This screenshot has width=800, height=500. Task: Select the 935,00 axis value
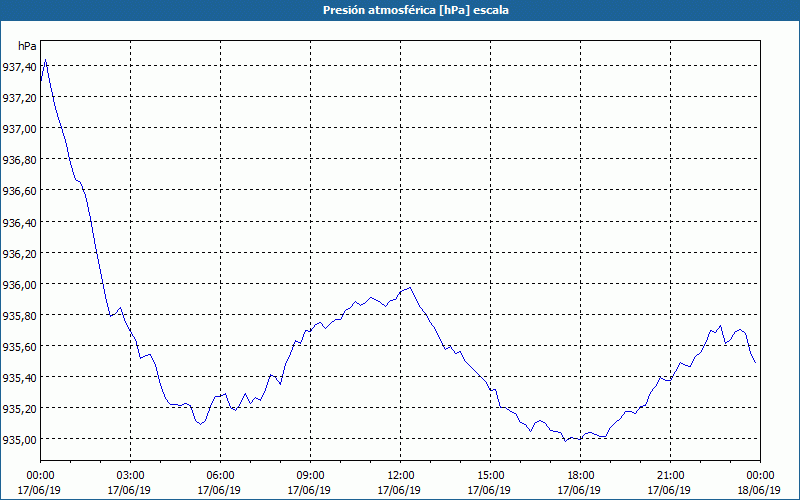click(19, 440)
